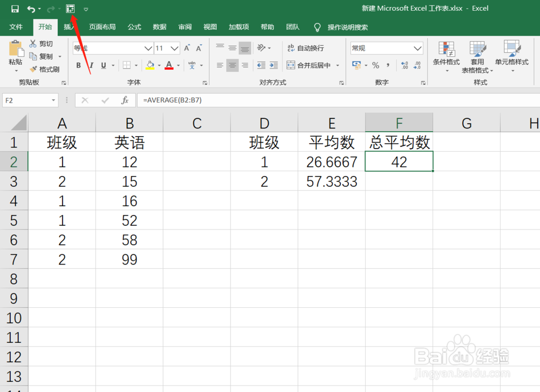Click the increase decimal places icon

(x=404, y=65)
